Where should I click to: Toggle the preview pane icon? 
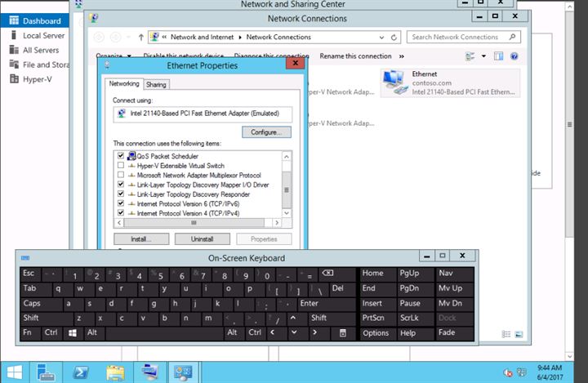(498, 56)
